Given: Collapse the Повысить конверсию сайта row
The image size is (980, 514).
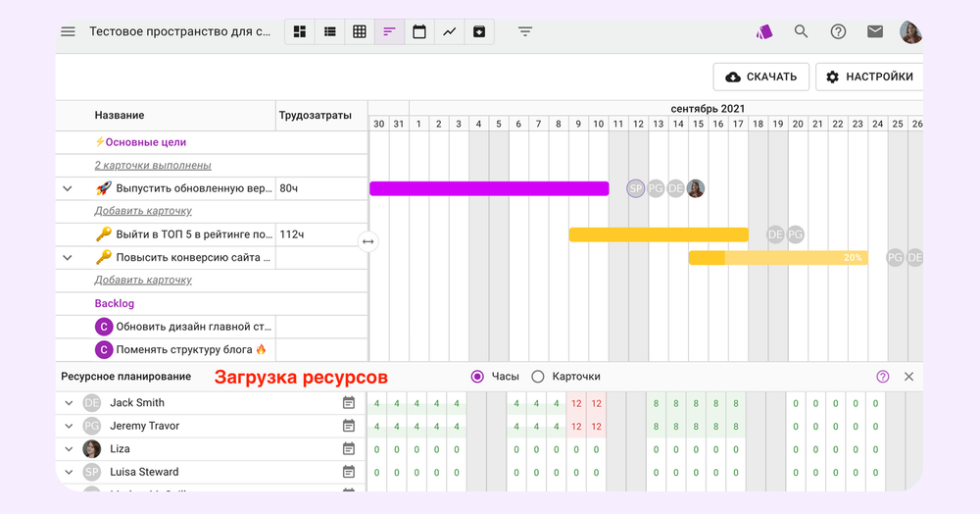Looking at the screenshot, I should [x=68, y=258].
